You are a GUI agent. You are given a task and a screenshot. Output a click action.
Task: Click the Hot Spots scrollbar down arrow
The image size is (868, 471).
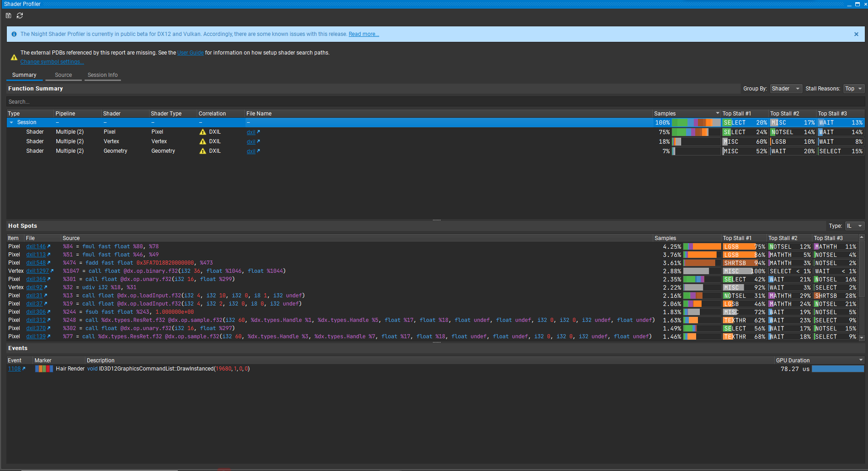[861, 338]
